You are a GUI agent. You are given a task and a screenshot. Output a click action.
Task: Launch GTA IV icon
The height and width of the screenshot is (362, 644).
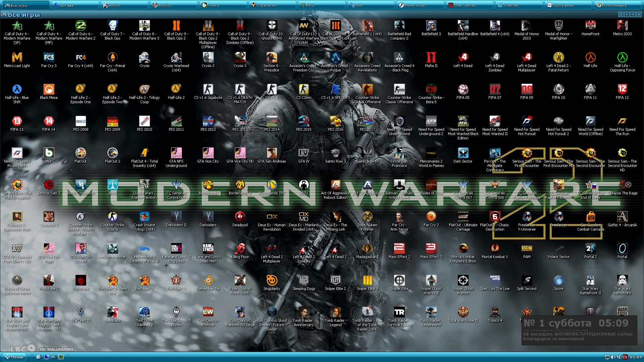tap(304, 153)
